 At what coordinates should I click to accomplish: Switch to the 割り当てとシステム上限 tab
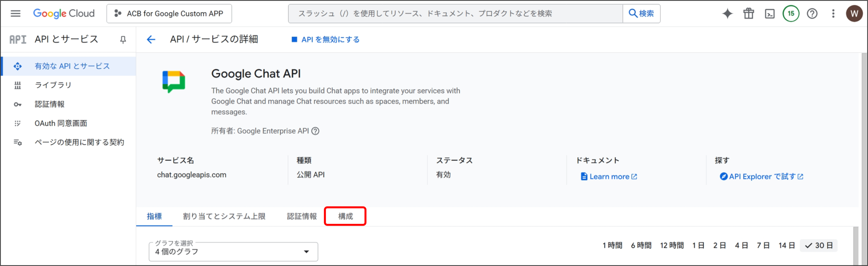(224, 216)
